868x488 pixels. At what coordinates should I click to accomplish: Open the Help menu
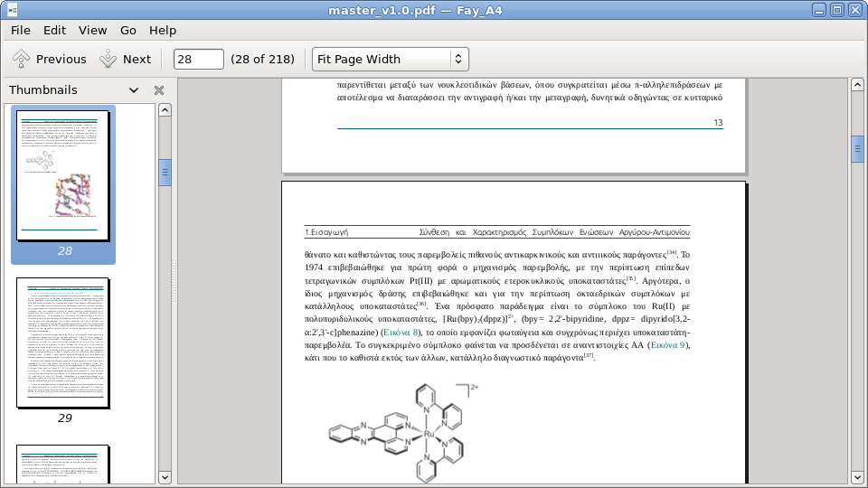[x=163, y=30]
